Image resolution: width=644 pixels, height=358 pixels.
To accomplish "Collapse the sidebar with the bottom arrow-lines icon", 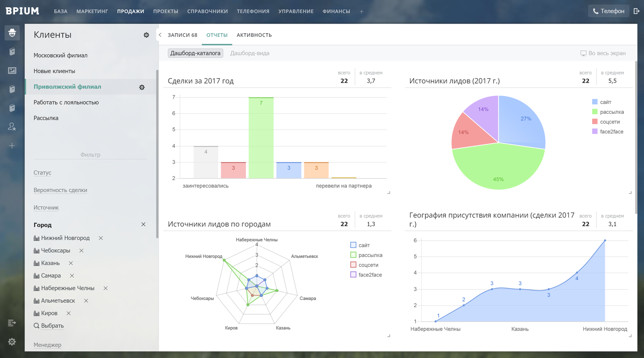I will [x=12, y=323].
